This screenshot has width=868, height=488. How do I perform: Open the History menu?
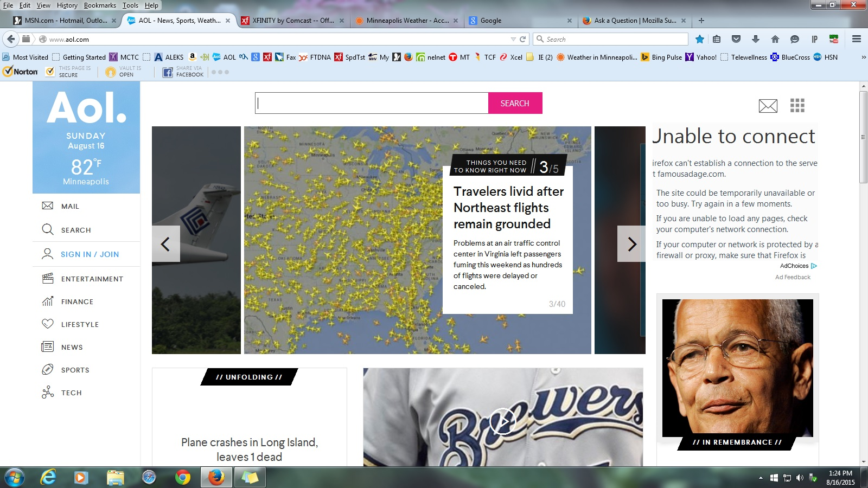coord(67,5)
